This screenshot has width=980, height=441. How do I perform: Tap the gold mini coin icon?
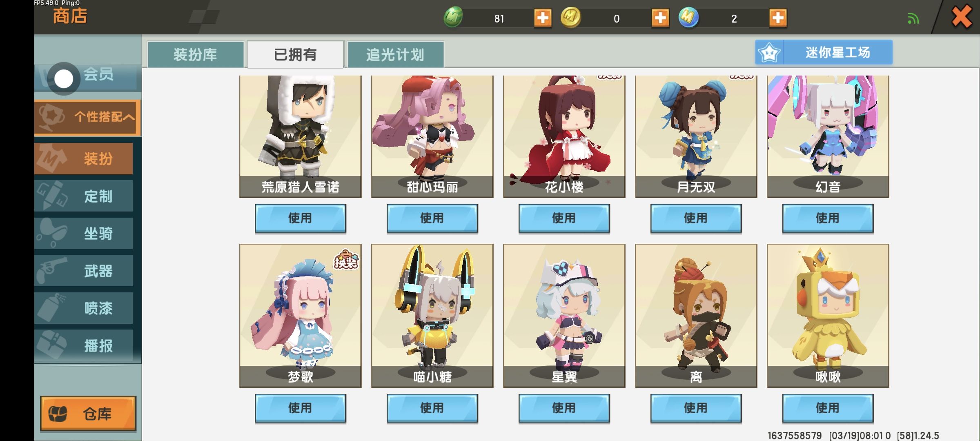pos(570,18)
